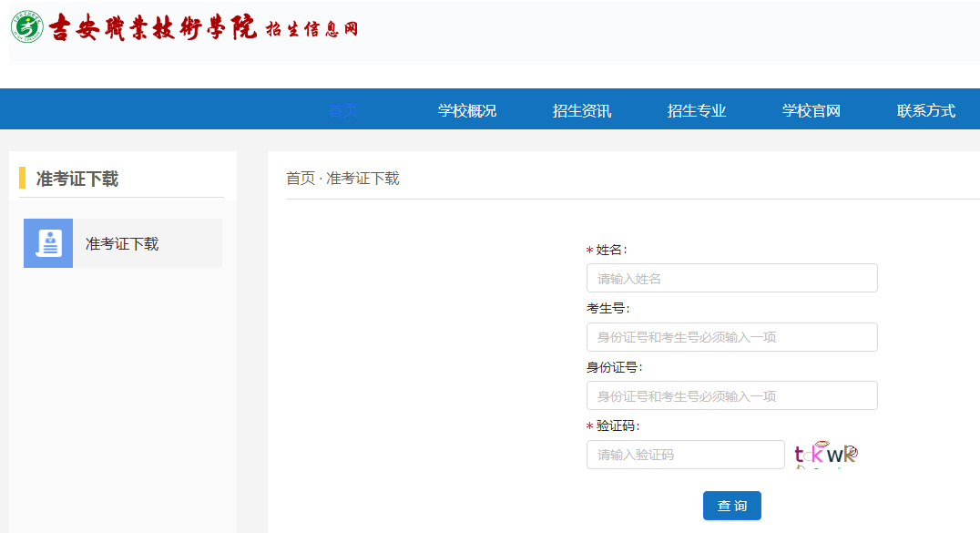Viewport: 980px width, 533px height.
Task: Refresh the captcha image
Action: (x=825, y=454)
